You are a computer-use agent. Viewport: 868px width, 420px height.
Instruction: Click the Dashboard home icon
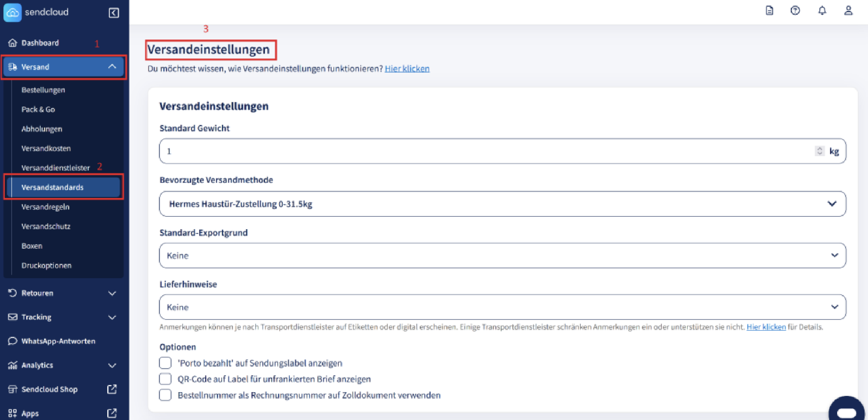[13, 43]
